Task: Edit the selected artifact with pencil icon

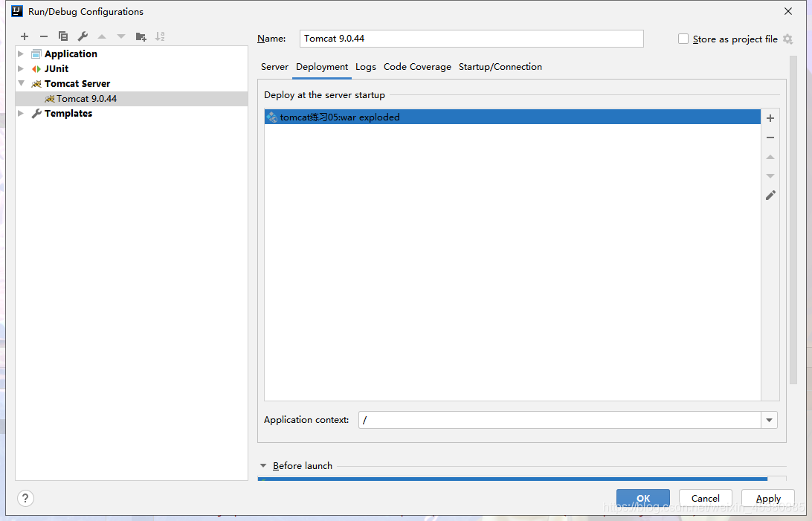Action: point(770,195)
